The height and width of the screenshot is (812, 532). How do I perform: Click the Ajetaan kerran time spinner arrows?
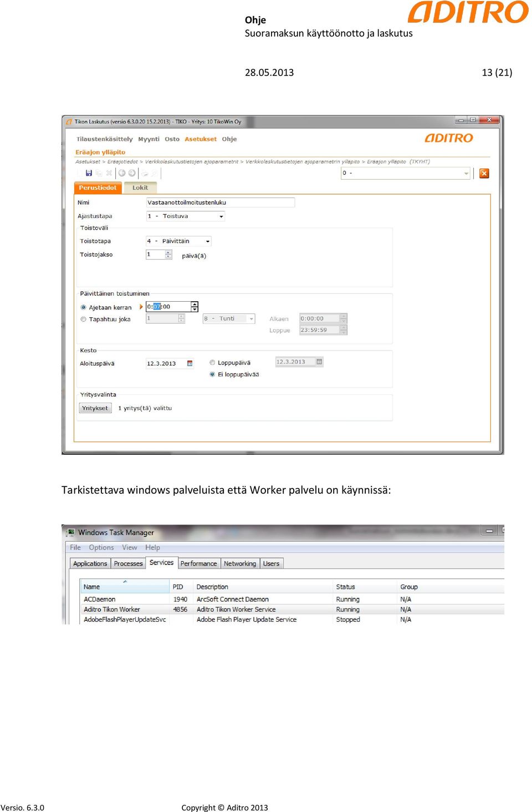tap(195, 306)
